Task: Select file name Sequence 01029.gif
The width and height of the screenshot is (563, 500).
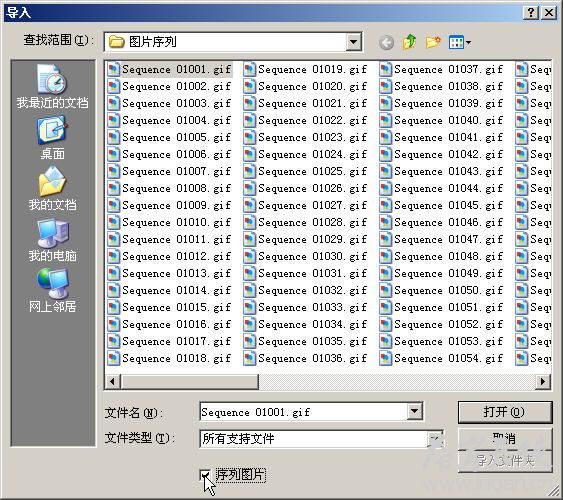Action: click(x=312, y=239)
